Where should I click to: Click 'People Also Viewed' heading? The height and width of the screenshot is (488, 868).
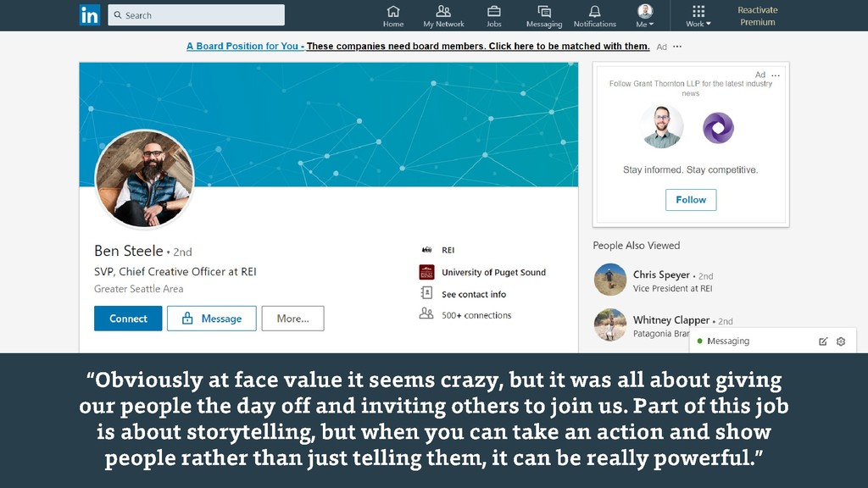636,246
